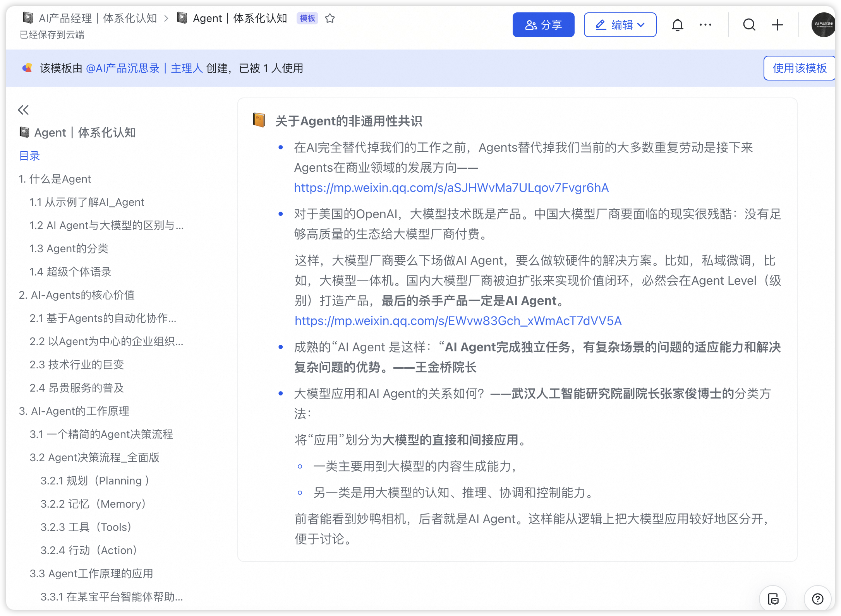The height and width of the screenshot is (616, 841).
Task: Click the 使用该模板 button
Action: tap(799, 68)
